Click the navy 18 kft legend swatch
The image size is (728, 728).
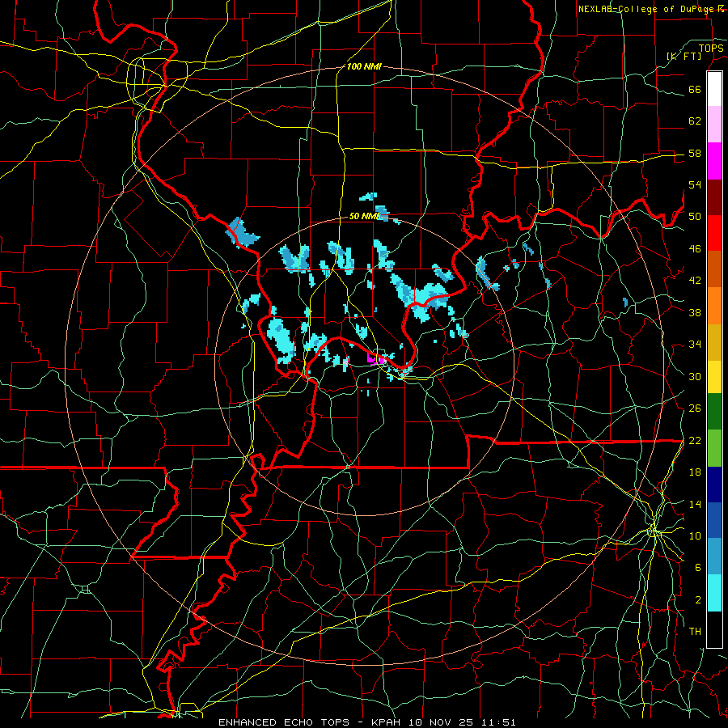coord(714,485)
